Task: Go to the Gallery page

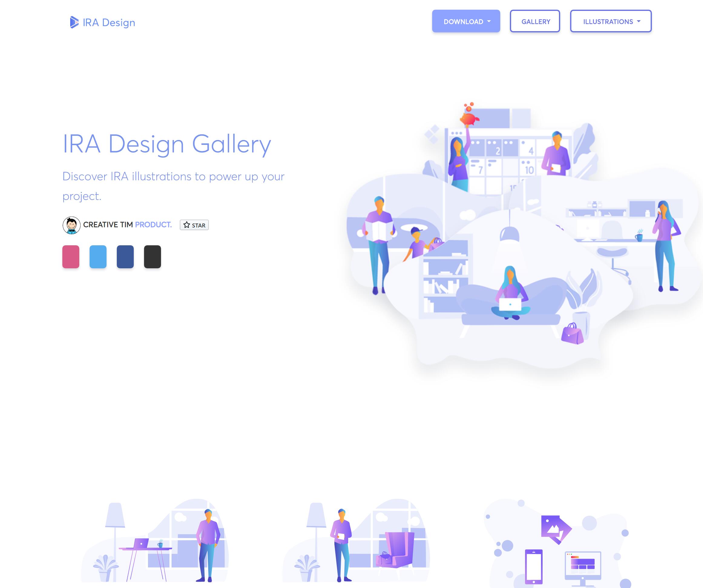Action: (535, 21)
